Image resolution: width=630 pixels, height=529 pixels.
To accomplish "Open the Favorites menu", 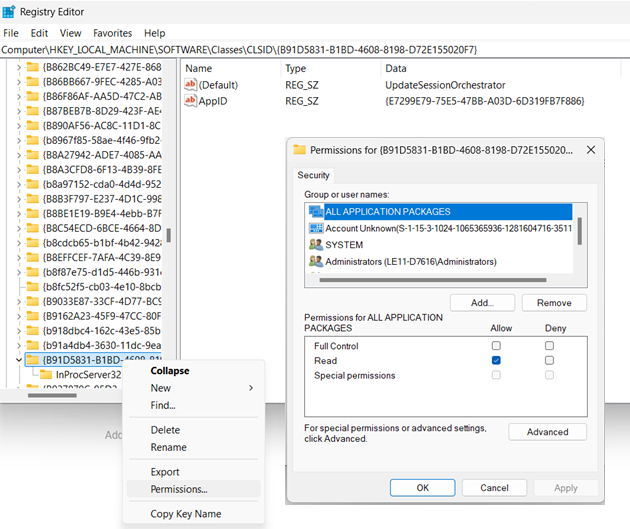I will point(112,33).
